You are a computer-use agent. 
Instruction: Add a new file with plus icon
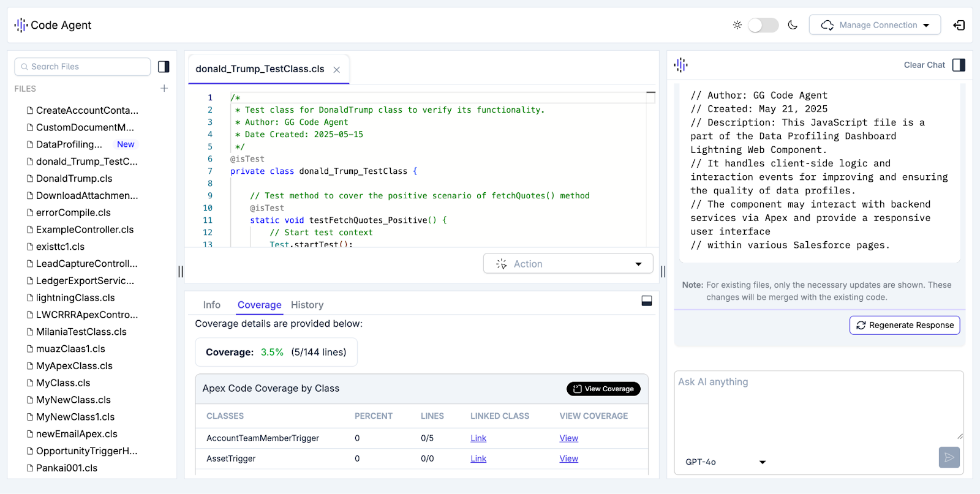(164, 89)
